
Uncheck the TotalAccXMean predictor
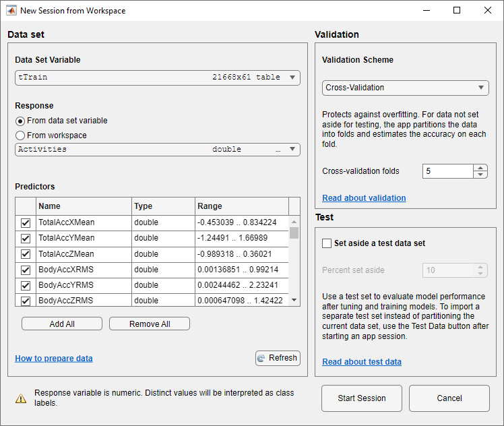coord(26,223)
